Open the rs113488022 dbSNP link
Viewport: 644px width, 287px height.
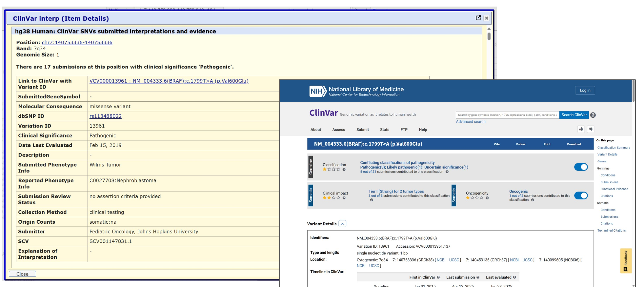[x=106, y=116]
